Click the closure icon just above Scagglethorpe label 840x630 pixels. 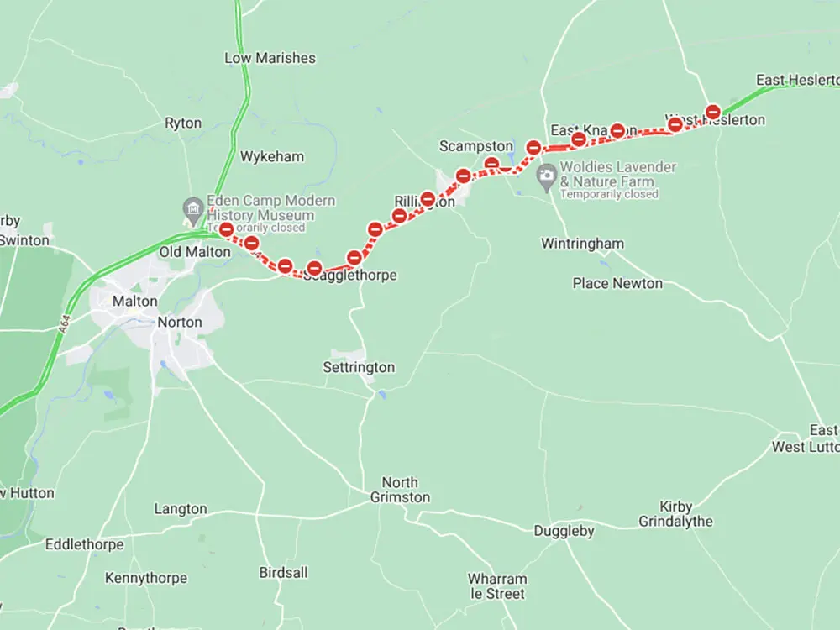(x=314, y=267)
